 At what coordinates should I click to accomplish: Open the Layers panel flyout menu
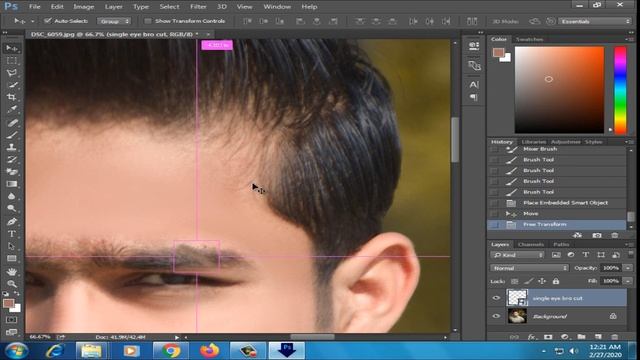click(630, 244)
